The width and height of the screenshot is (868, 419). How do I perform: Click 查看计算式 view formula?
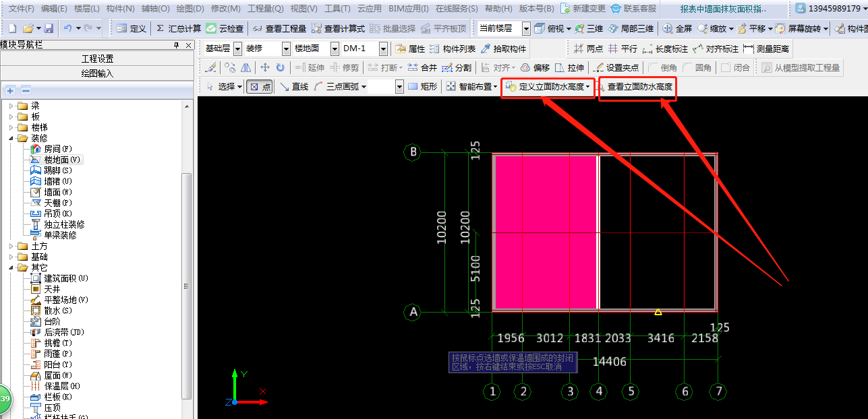[x=339, y=29]
